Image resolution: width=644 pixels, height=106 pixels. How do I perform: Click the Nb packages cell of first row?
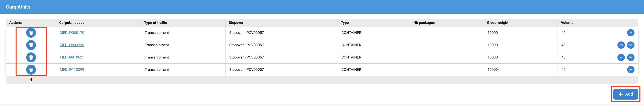click(446, 33)
